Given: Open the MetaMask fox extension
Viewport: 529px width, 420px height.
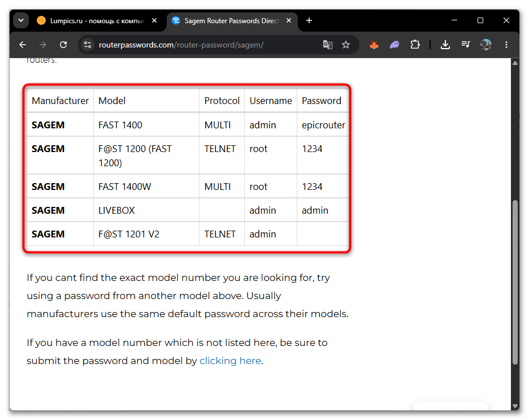Looking at the screenshot, I should [374, 45].
